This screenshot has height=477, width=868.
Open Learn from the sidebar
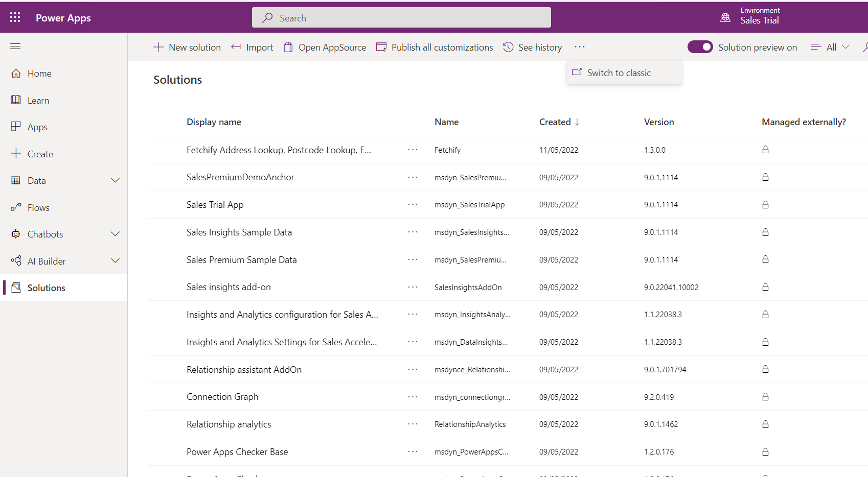click(38, 101)
